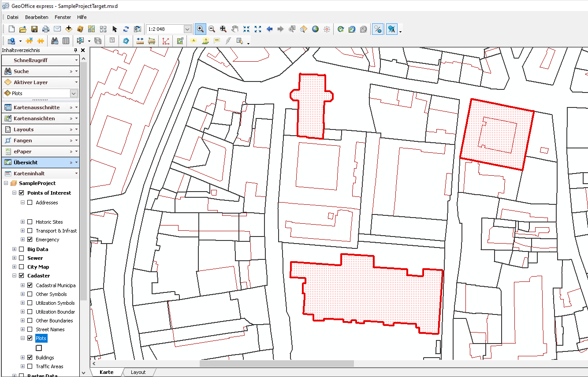Open the Bearbeiten menu
The image size is (588, 377).
[37, 17]
